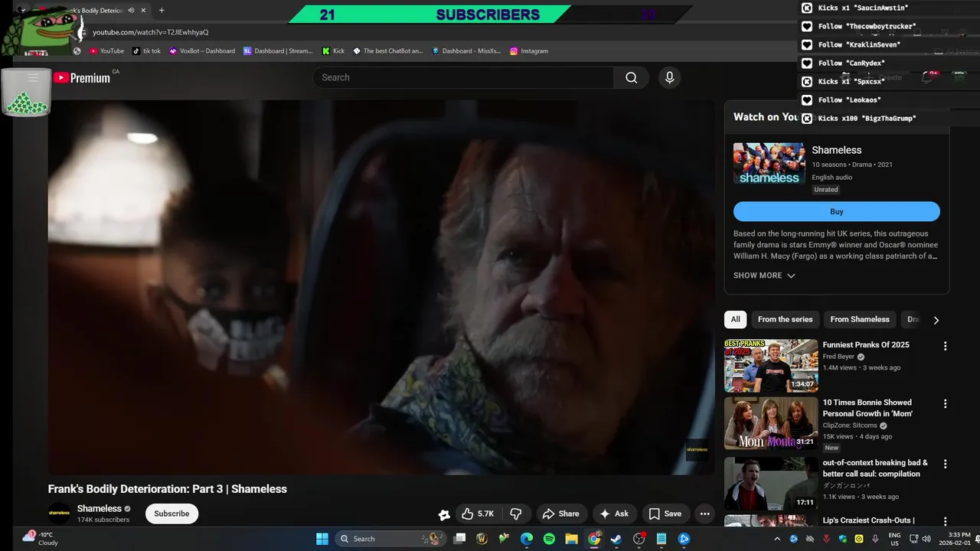
Task: Open Notepad from the taskbar
Action: pyautogui.click(x=661, y=539)
